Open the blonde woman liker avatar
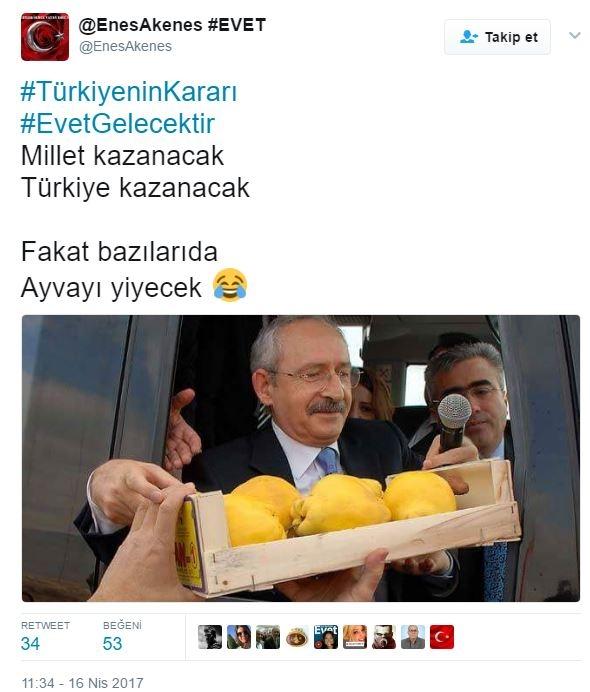590x692 pixels. click(x=355, y=637)
